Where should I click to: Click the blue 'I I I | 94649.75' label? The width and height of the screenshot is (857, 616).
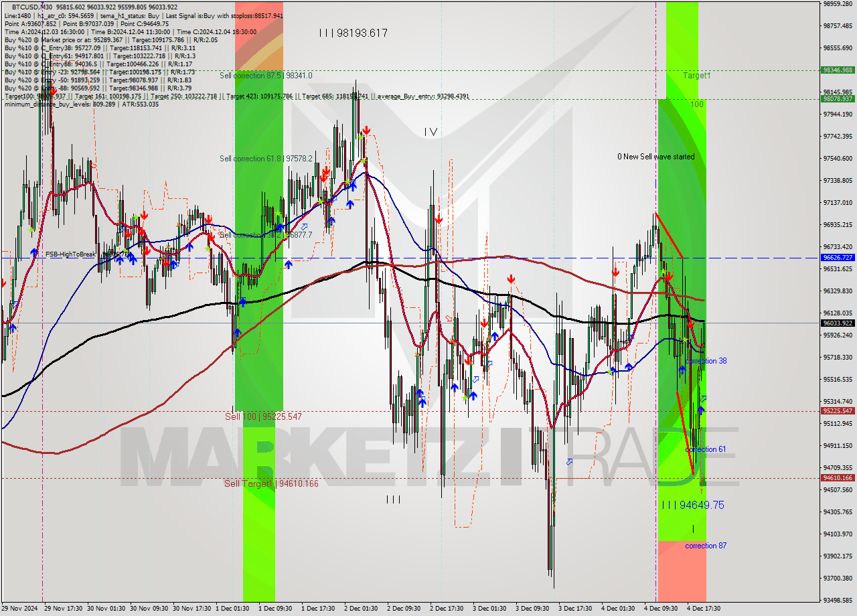692,506
